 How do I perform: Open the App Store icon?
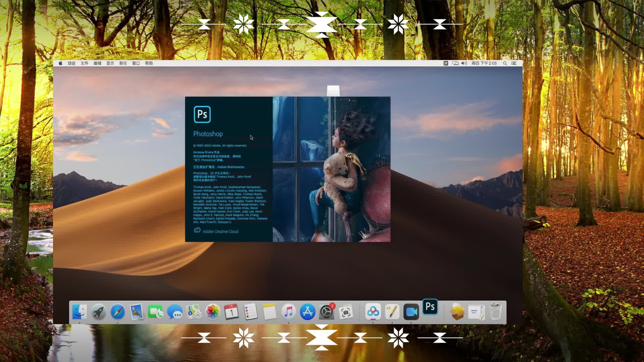pos(308,312)
